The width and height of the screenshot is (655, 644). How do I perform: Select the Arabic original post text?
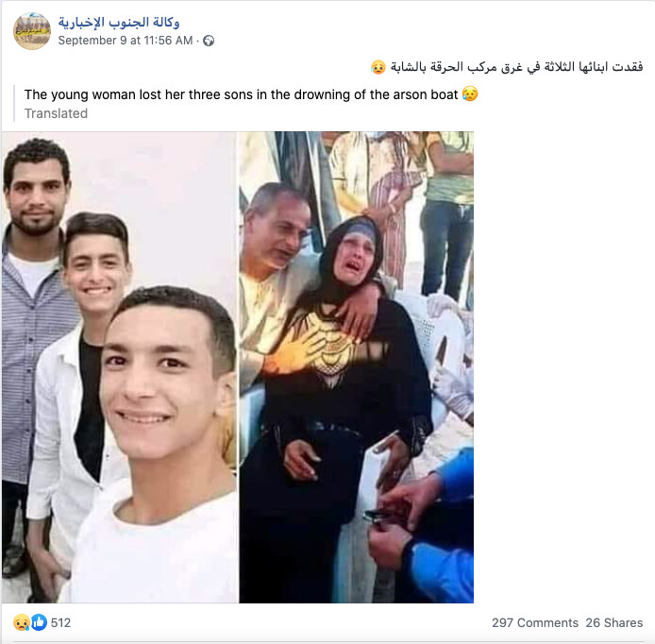point(516,67)
